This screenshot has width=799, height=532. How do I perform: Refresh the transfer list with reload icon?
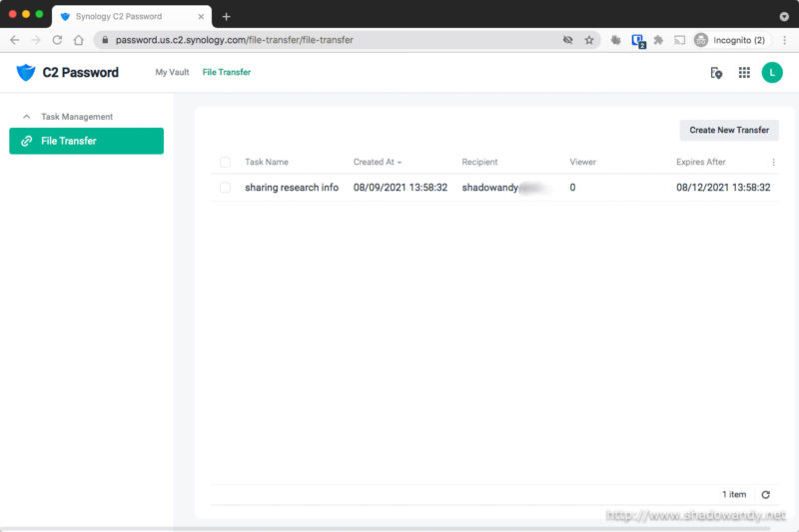766,495
